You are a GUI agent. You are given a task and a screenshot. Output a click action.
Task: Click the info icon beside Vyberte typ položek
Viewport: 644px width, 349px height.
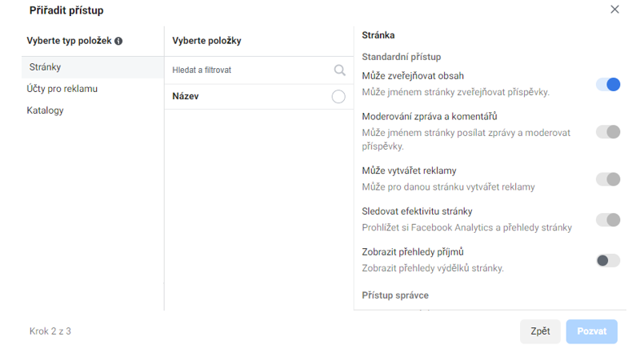[x=118, y=41]
